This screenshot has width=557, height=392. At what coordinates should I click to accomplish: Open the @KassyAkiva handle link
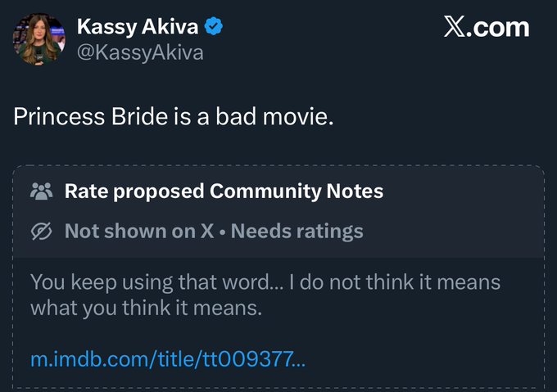[140, 53]
